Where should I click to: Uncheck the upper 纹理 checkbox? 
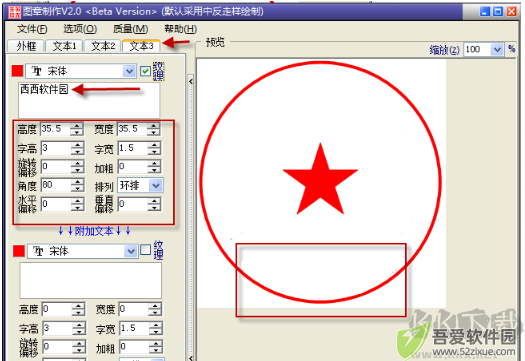[145, 71]
